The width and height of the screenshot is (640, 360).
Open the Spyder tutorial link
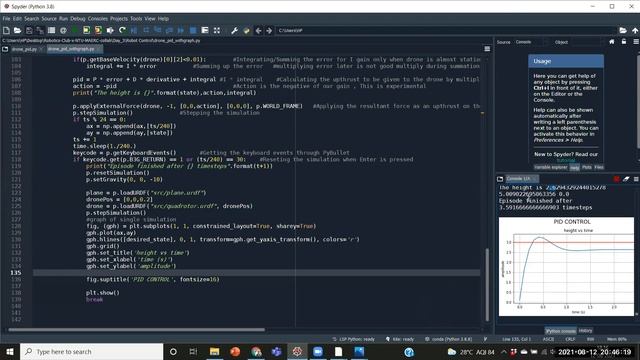point(566,160)
